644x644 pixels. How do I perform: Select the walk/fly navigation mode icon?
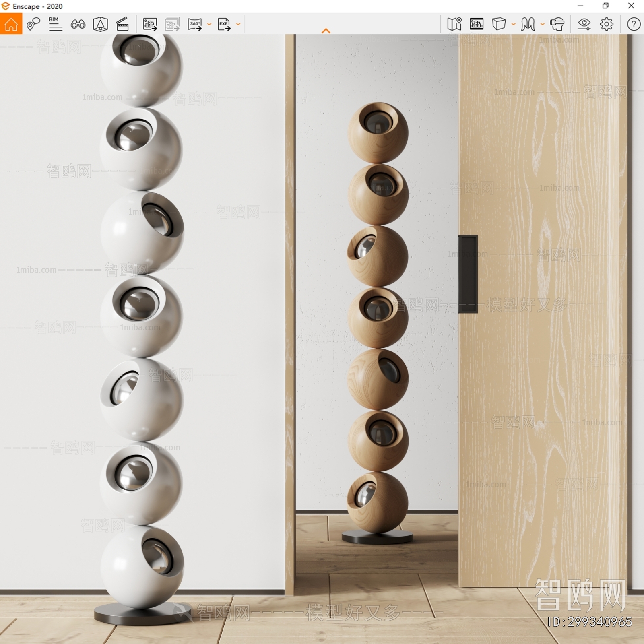coord(528,24)
